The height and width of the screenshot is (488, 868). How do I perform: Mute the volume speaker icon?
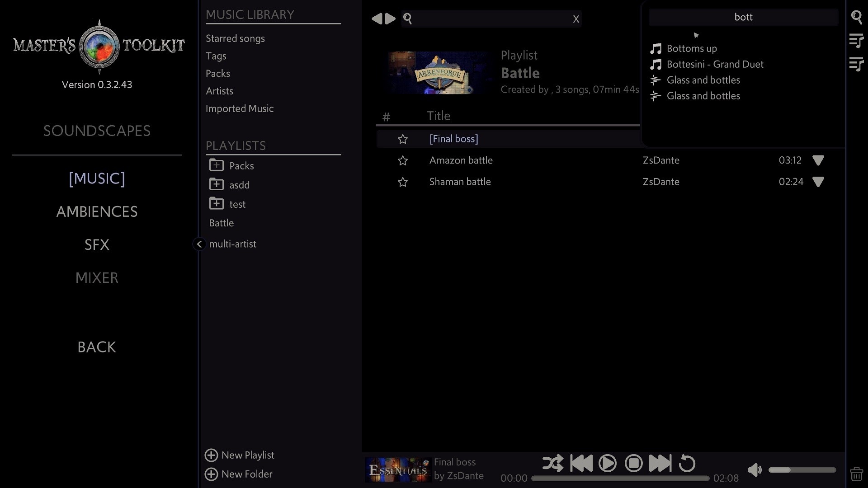pyautogui.click(x=754, y=470)
